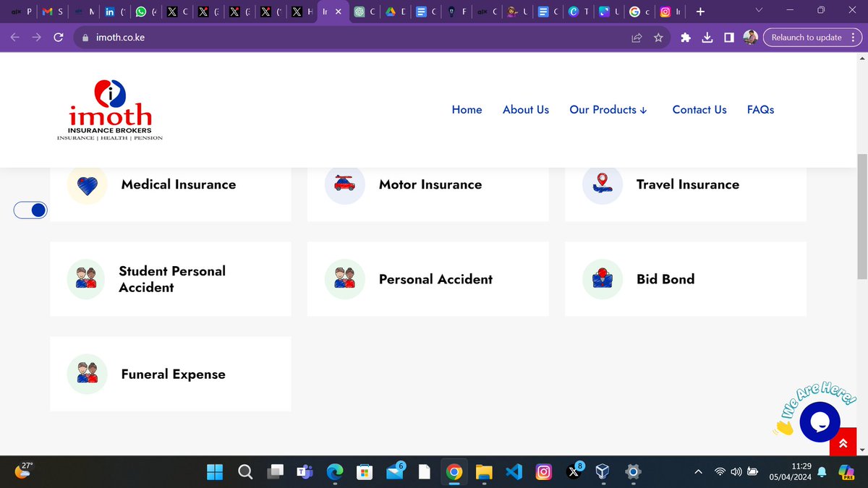
Task: Click the Motor Insurance car icon
Action: [345, 184]
